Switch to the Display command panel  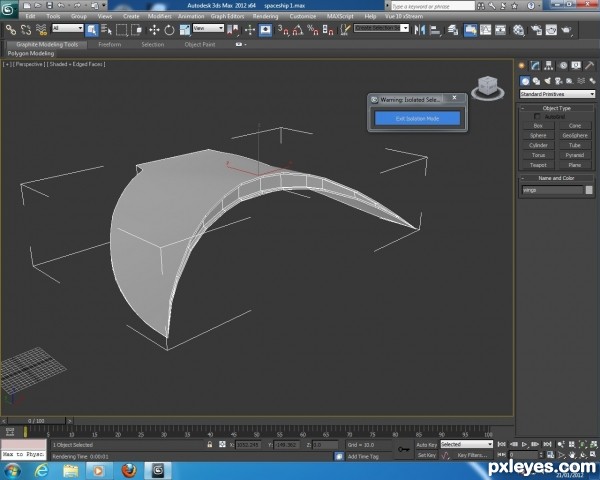click(x=576, y=65)
